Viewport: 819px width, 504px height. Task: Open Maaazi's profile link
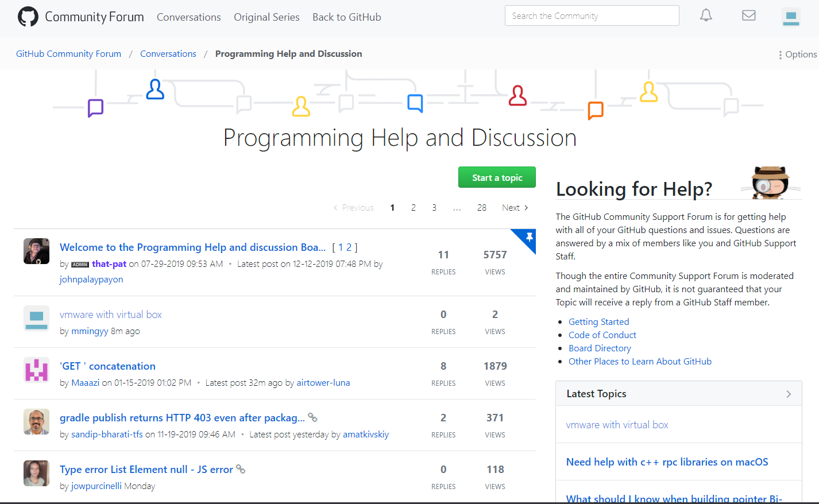tap(85, 383)
